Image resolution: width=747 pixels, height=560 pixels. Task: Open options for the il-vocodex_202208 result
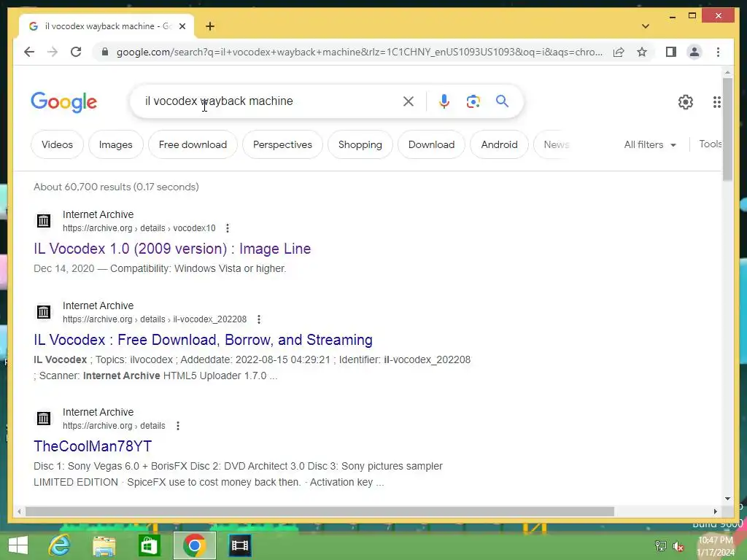(x=259, y=319)
